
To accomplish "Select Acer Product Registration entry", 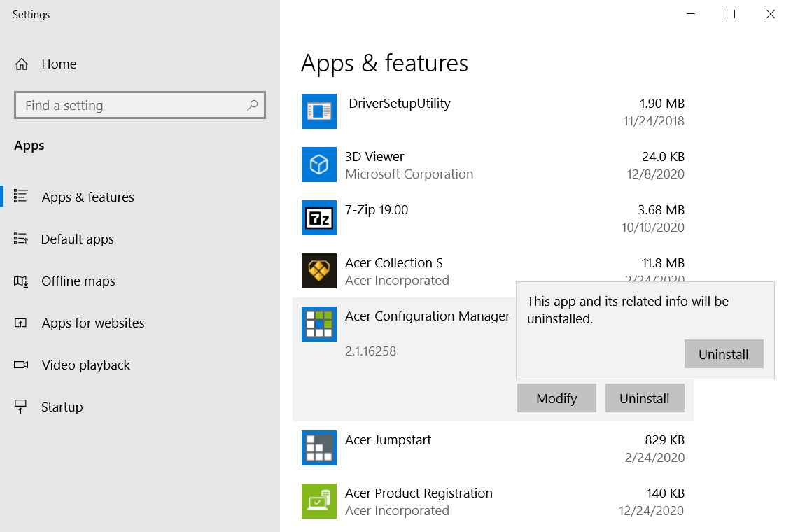I will pyautogui.click(x=492, y=501).
